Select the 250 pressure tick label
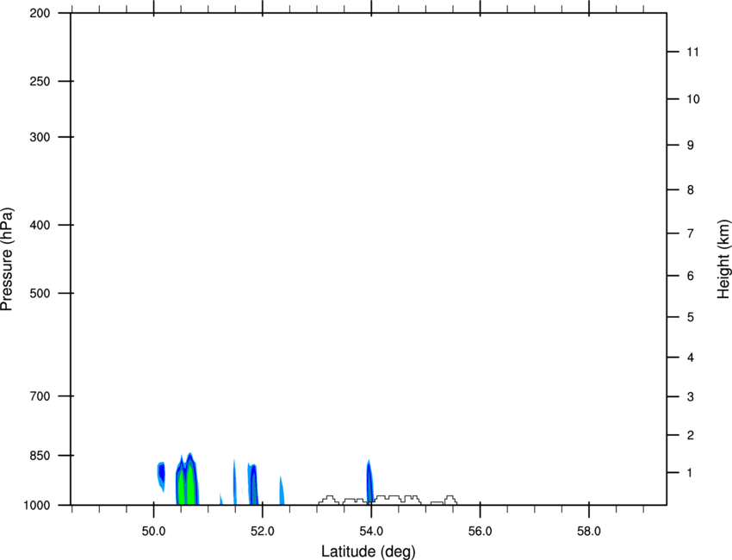 (x=40, y=81)
